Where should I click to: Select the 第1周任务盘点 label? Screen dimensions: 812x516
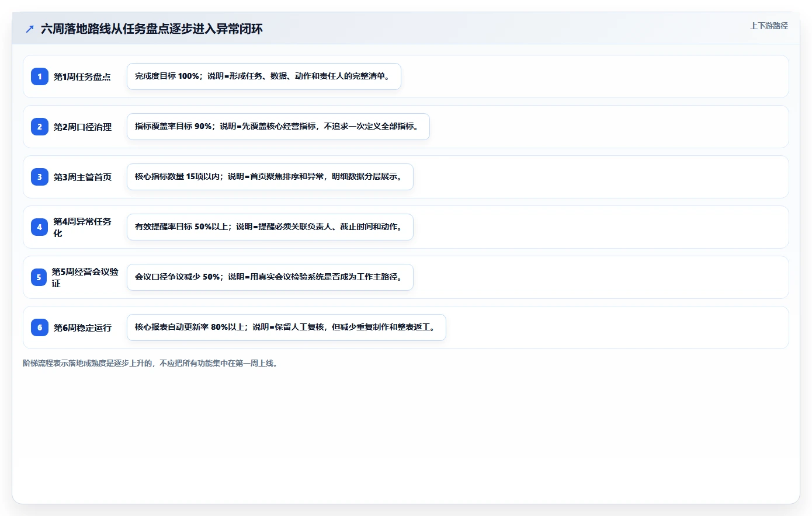pos(82,76)
